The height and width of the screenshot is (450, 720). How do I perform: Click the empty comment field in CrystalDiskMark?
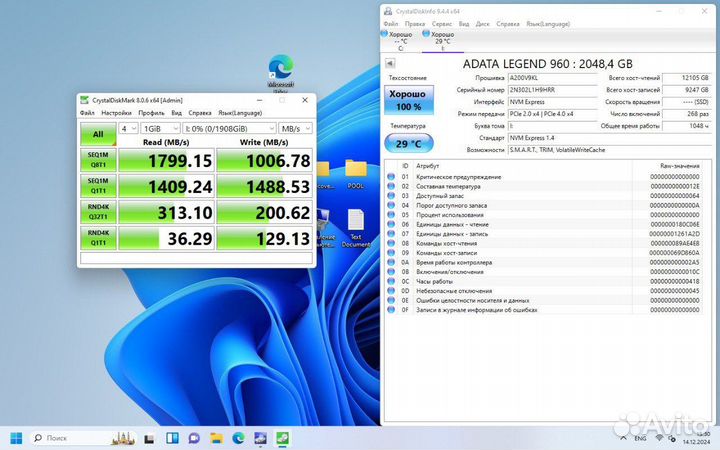tap(197, 258)
